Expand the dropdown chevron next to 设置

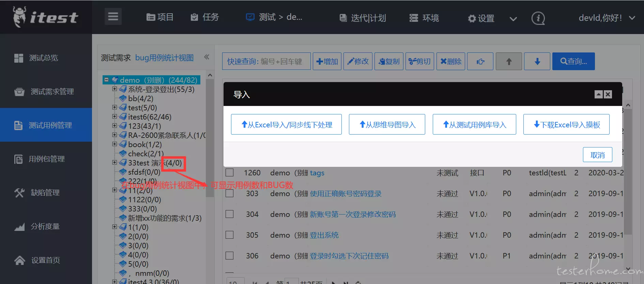(x=513, y=19)
